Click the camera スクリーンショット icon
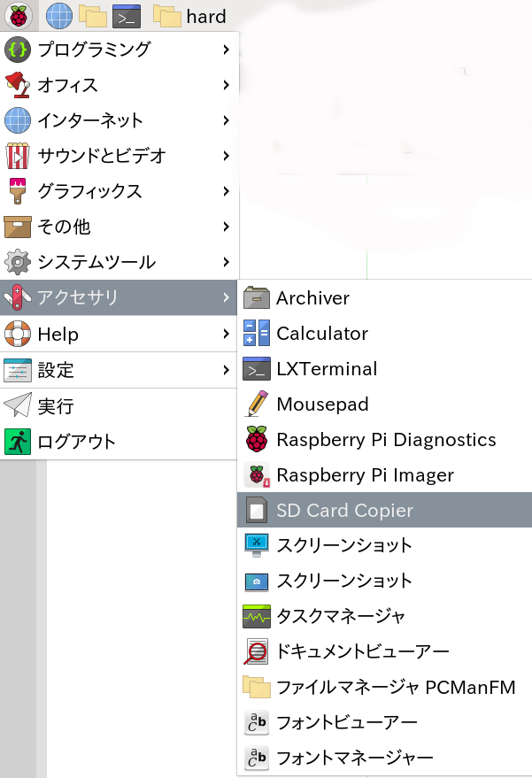Image resolution: width=532 pixels, height=778 pixels. pyautogui.click(x=257, y=581)
